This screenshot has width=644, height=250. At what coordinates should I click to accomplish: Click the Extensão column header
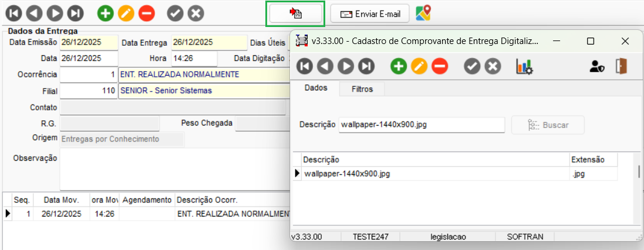594,160
